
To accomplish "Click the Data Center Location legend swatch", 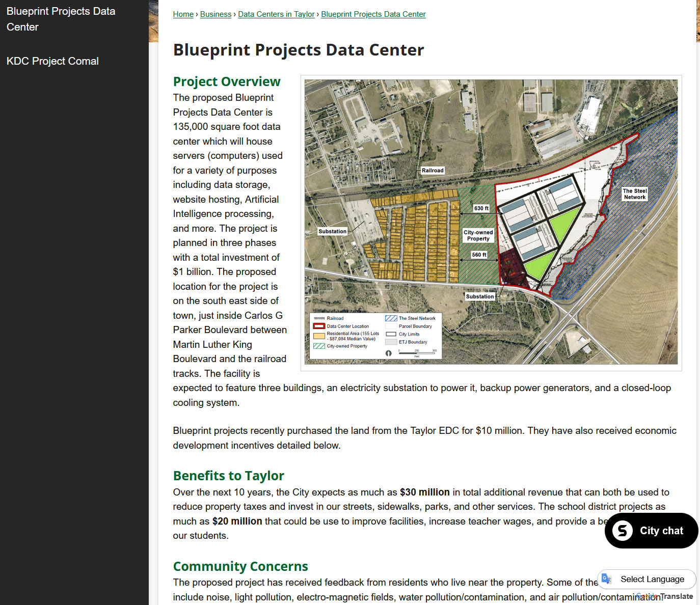I will pyautogui.click(x=319, y=326).
